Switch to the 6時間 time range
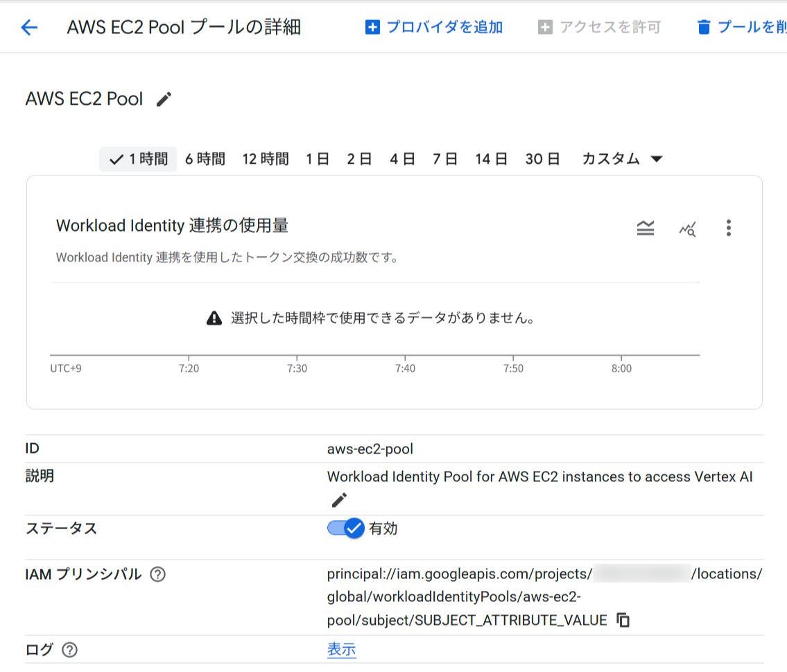 click(x=205, y=159)
